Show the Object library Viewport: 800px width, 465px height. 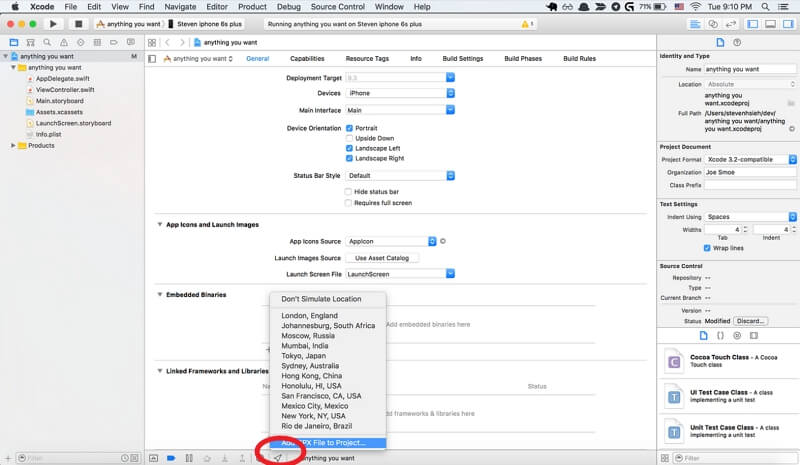click(737, 335)
